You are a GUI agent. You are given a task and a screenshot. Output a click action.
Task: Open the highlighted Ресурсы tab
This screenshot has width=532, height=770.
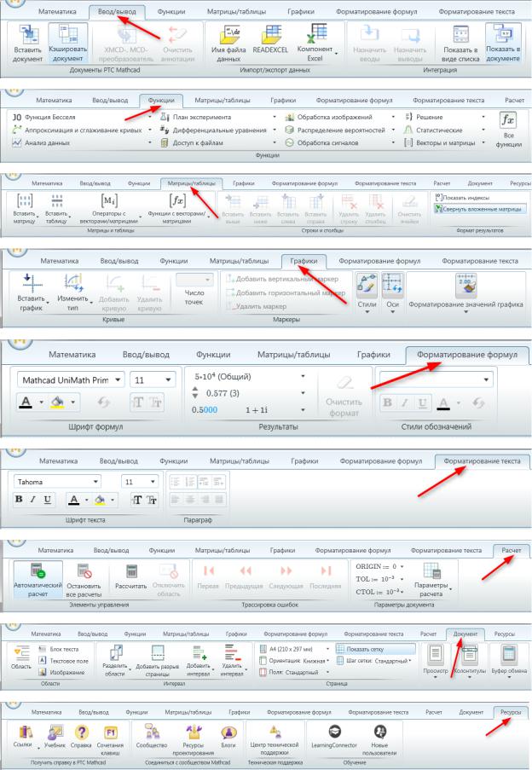(x=511, y=712)
